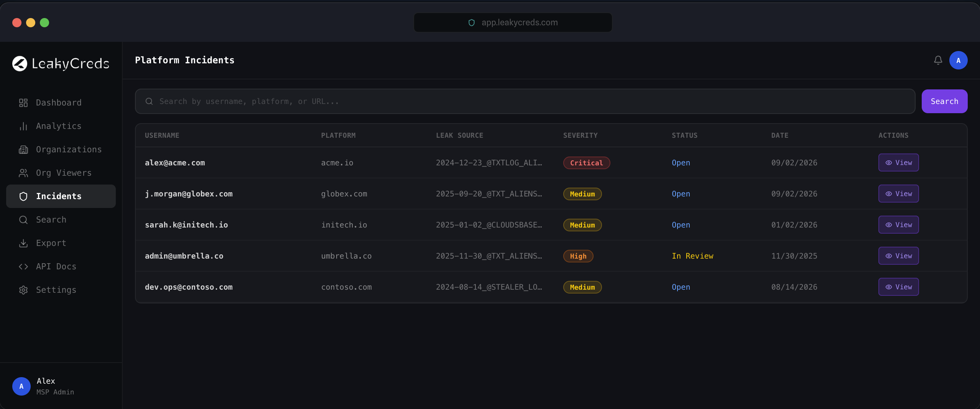Screen dimensions: 980x409
Task: Click the LeakyCreds logo
Action: (60, 63)
